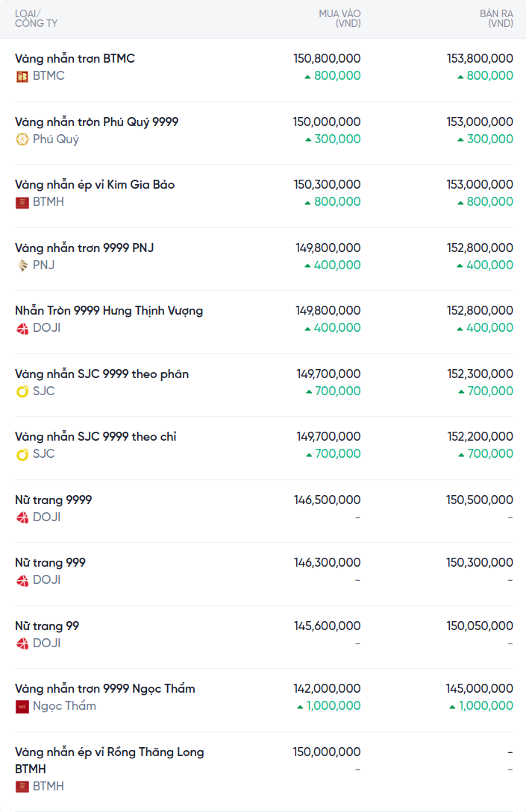Click the 'LOẠI/ CÔNG TY' column header

pyautogui.click(x=36, y=19)
